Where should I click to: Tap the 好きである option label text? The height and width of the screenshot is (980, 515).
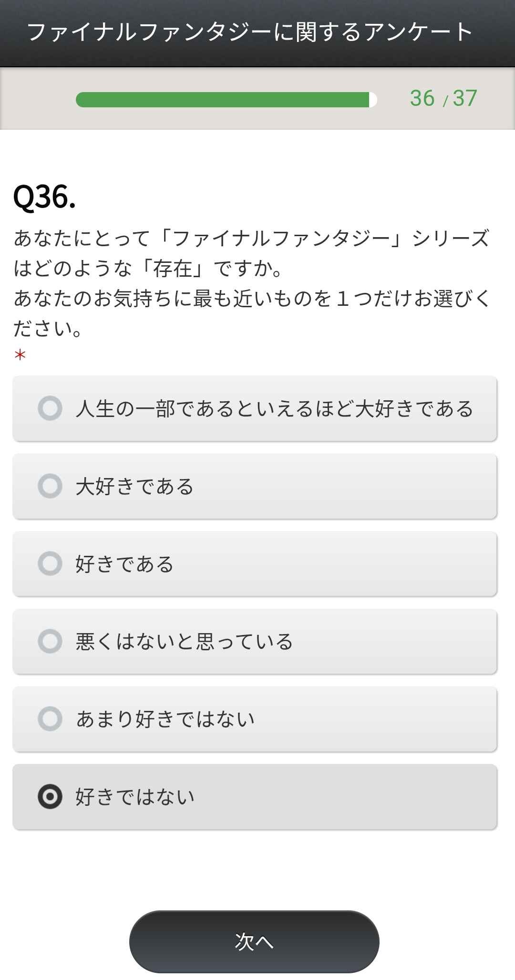tap(124, 564)
